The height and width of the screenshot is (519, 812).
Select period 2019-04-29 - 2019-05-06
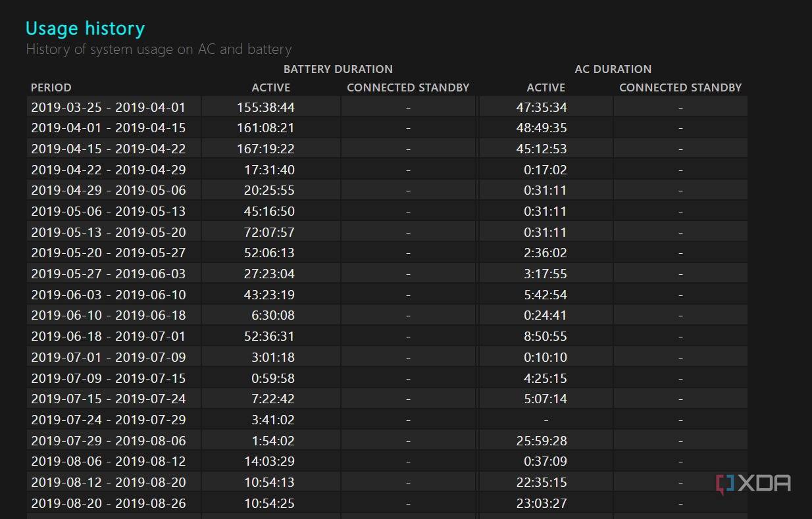(x=109, y=190)
